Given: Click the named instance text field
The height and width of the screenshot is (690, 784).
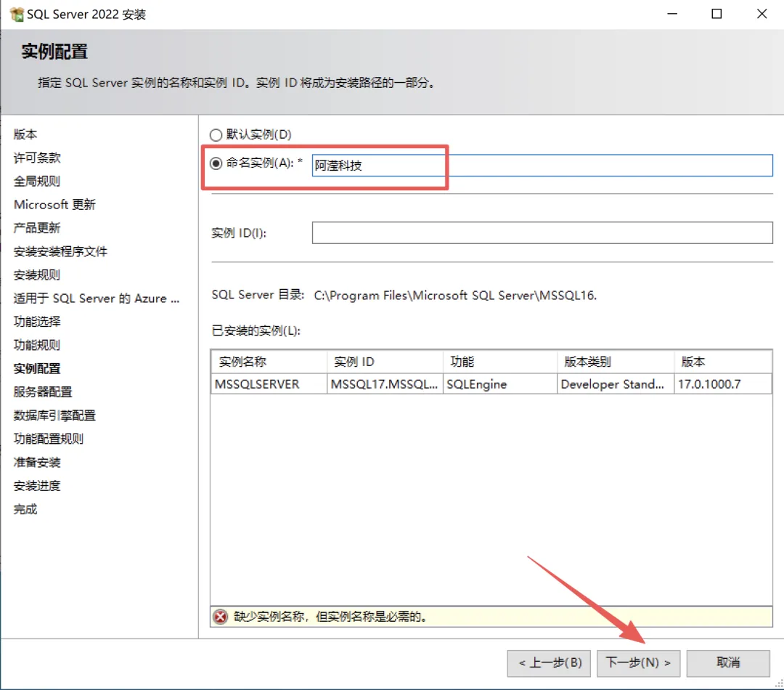Looking at the screenshot, I should pos(542,166).
